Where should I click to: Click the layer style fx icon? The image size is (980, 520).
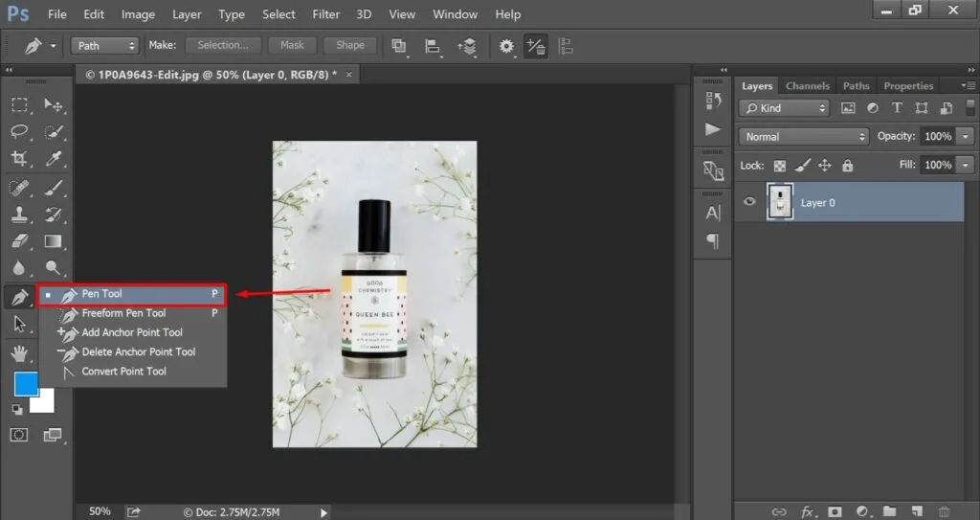click(807, 511)
